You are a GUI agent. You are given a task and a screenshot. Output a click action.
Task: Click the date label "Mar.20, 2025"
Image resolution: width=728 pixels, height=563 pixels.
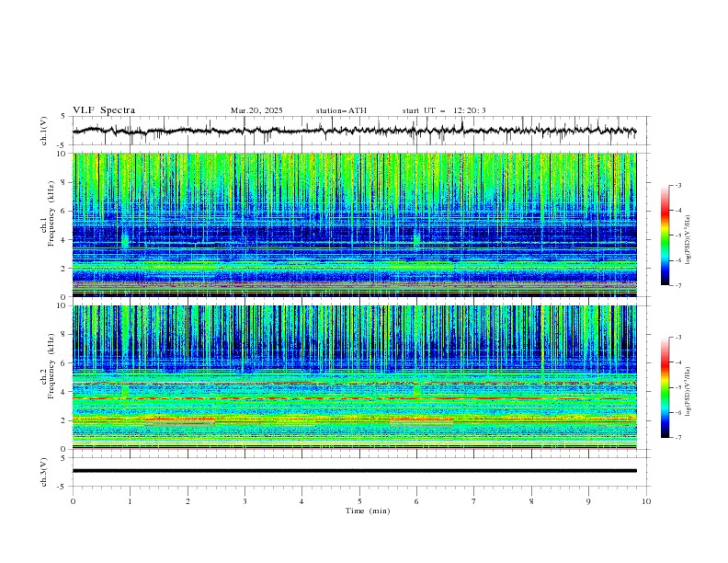click(256, 110)
